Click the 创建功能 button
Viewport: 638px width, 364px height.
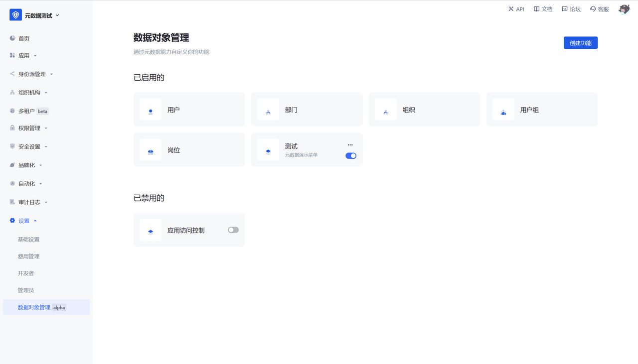pos(580,43)
